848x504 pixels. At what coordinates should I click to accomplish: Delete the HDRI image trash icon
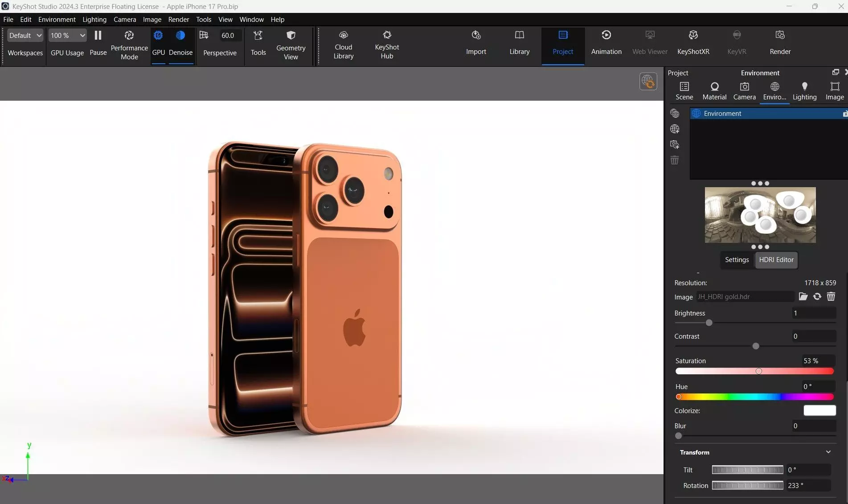[831, 296]
